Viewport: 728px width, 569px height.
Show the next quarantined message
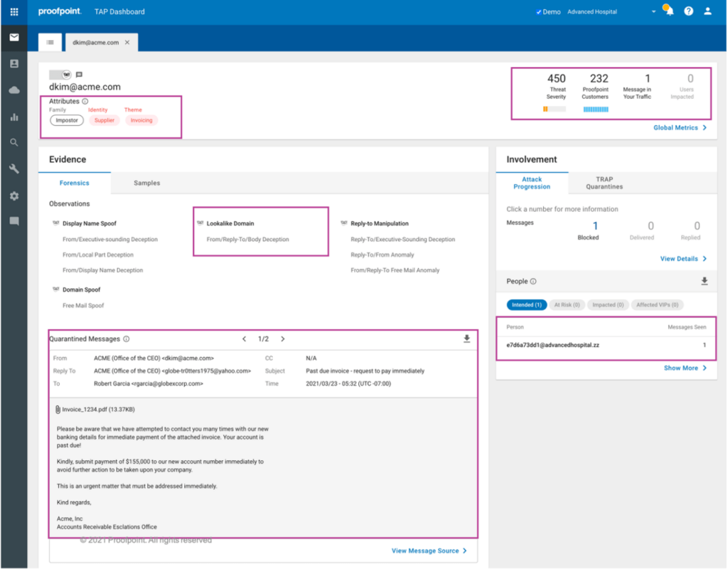tap(283, 339)
